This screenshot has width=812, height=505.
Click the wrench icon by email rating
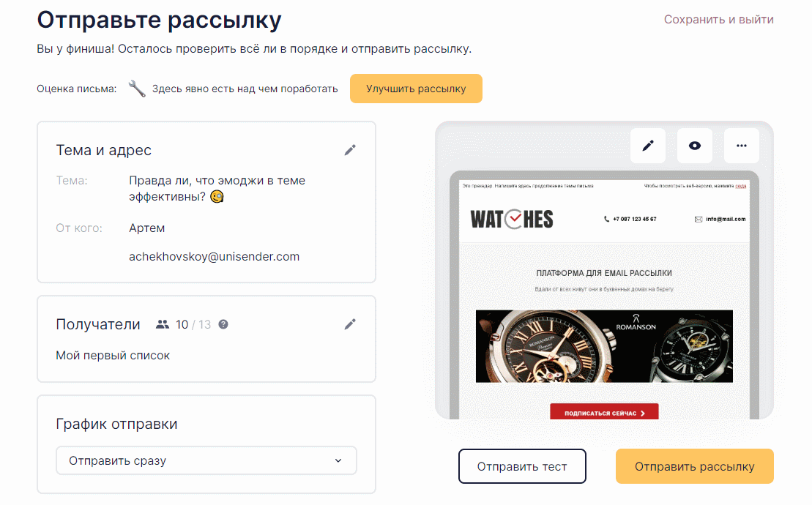(137, 89)
